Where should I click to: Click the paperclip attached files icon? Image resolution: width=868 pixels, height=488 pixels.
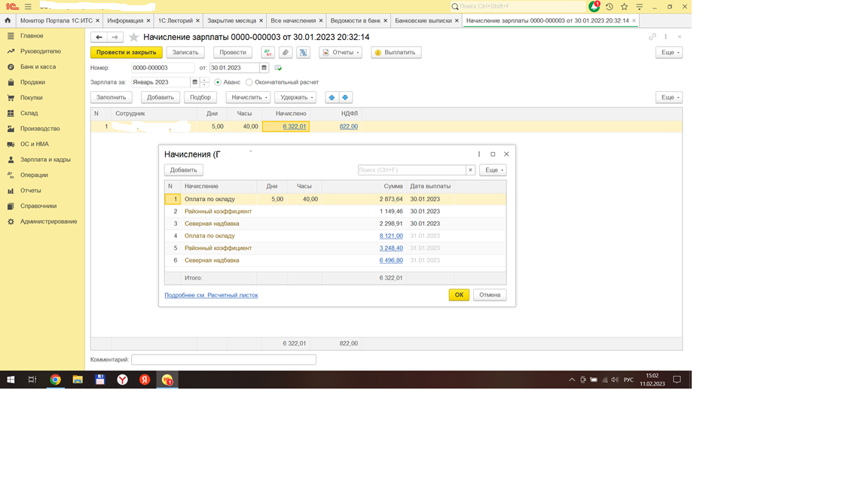tap(286, 53)
